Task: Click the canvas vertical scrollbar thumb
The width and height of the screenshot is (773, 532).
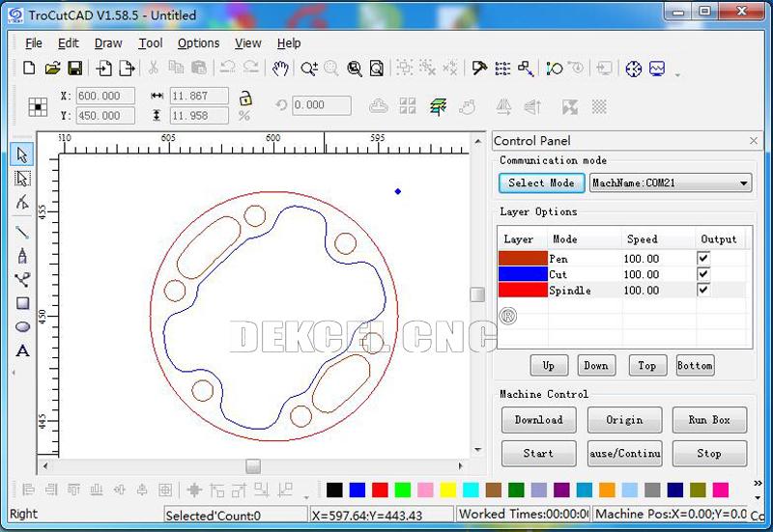Action: (477, 294)
